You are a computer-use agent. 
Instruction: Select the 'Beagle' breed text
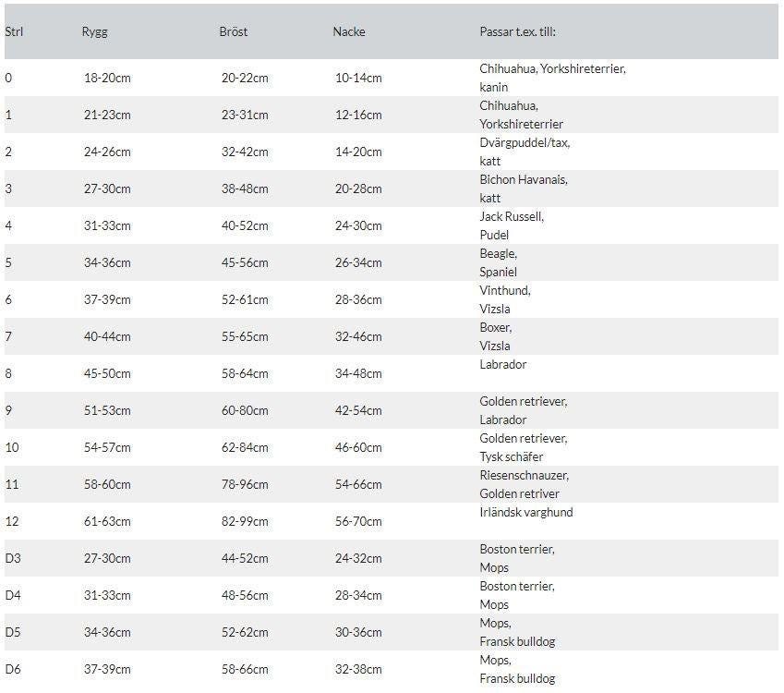click(x=498, y=253)
